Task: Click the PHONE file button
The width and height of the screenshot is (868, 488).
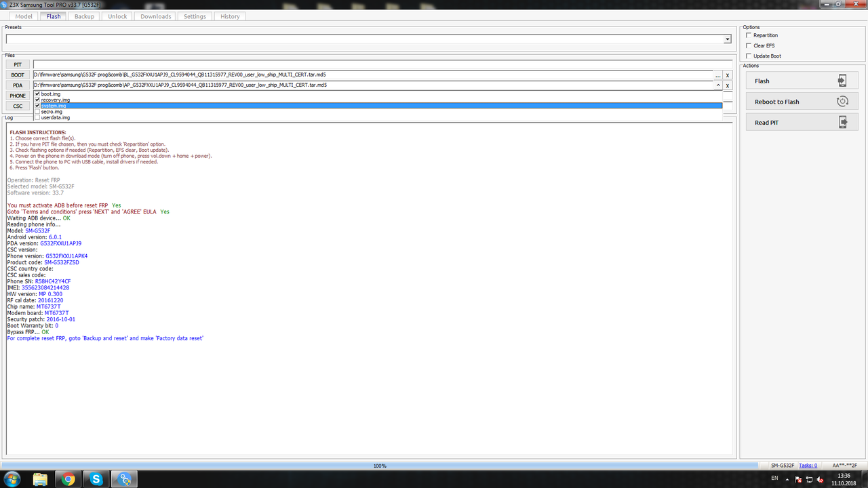Action: click(18, 96)
